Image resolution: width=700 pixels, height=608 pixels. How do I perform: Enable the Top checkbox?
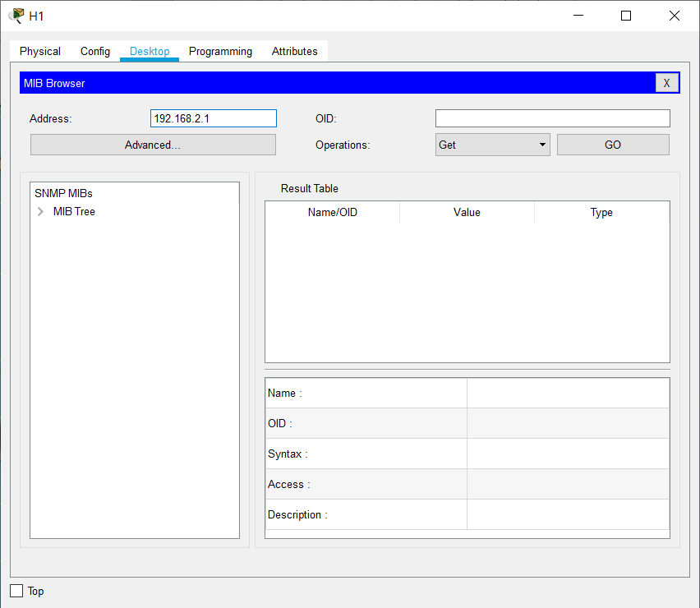[x=16, y=591]
